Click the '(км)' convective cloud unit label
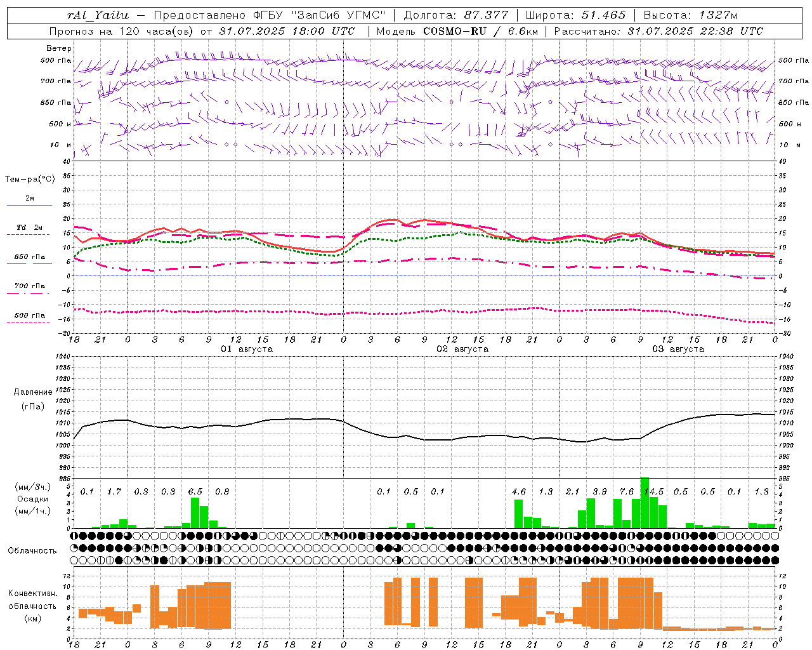This screenshot has width=812, height=650. coord(33,618)
